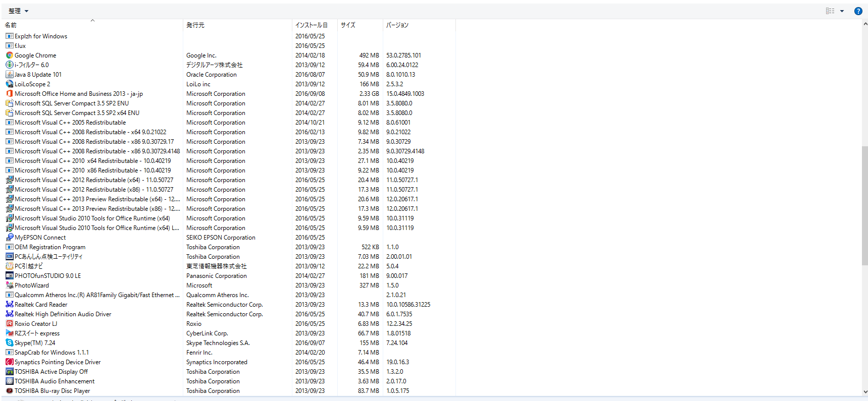Click publisher 東芝情報機器株式会社
This screenshot has width=868, height=401.
point(217,266)
